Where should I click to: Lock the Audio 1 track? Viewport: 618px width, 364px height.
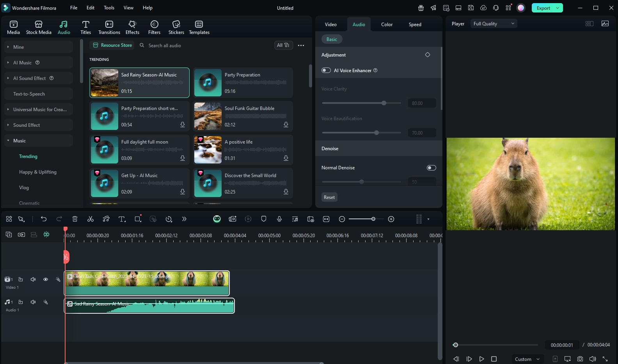pyautogui.click(x=21, y=302)
